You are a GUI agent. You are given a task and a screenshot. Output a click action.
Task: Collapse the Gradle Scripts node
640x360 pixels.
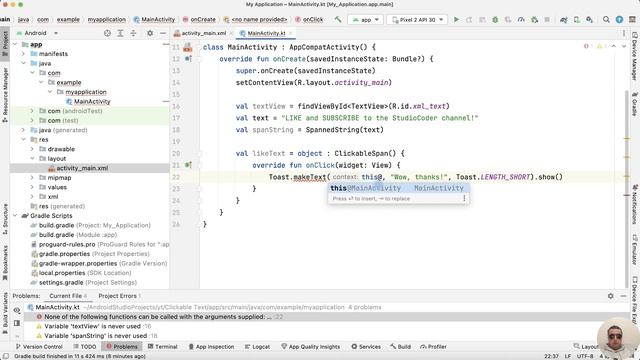[16, 216]
